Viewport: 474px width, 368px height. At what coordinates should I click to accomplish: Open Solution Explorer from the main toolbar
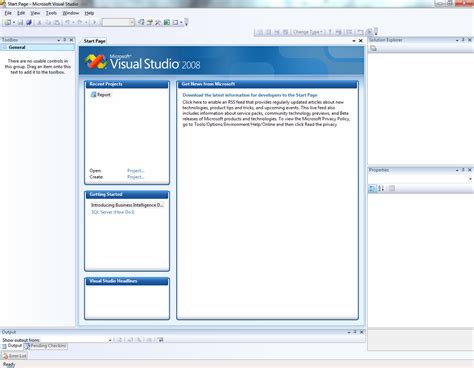[141, 22]
